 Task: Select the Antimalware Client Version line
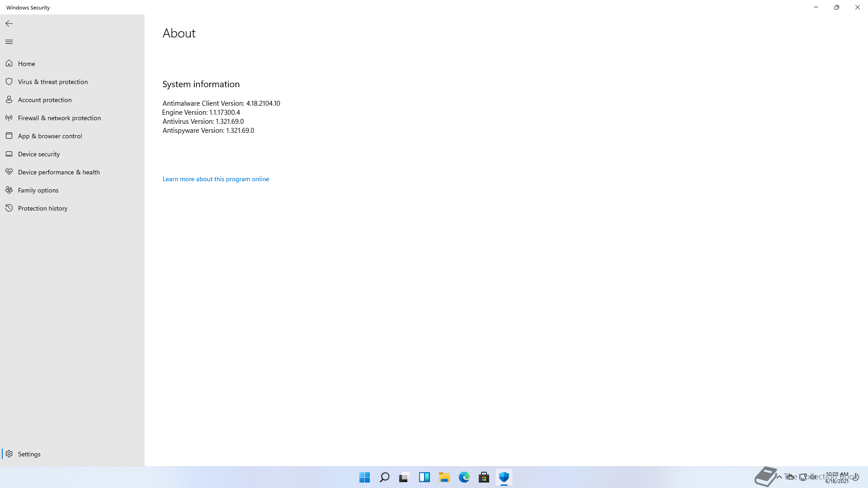click(x=221, y=103)
